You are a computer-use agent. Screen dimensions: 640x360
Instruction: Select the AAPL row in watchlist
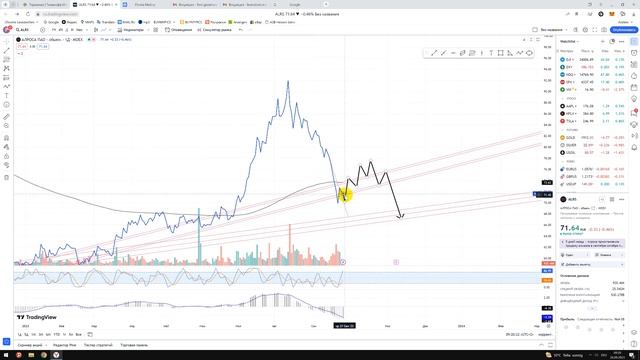[592, 106]
